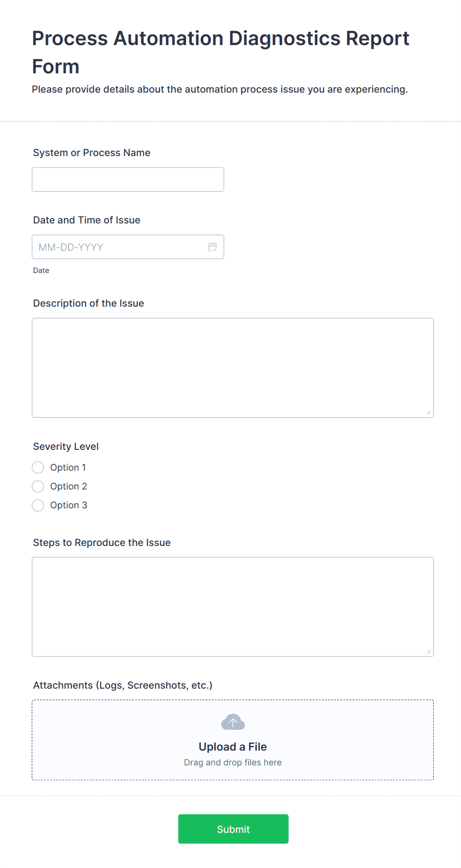Screen dimensions: 461x868
Task: Select severity Option 1
Action: pyautogui.click(x=38, y=467)
